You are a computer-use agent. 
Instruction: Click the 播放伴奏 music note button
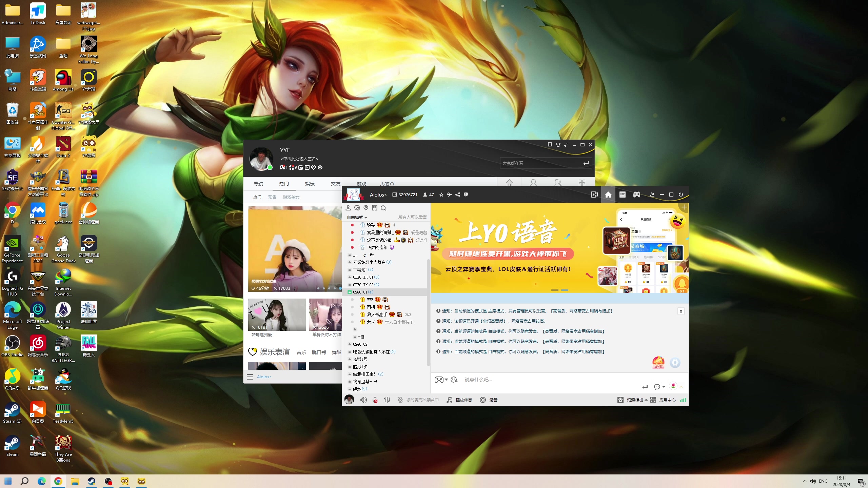459,400
